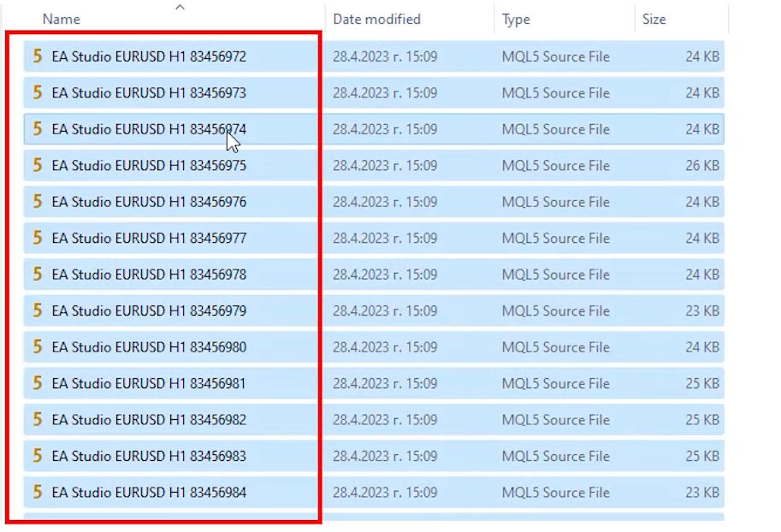
Task: Click the MQL5 icon of file 83456973
Action: pyautogui.click(x=37, y=92)
